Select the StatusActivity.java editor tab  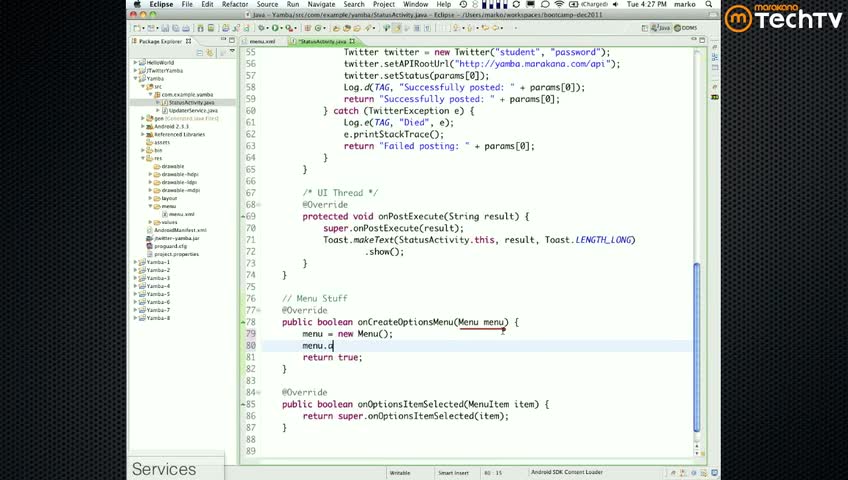pos(322,41)
